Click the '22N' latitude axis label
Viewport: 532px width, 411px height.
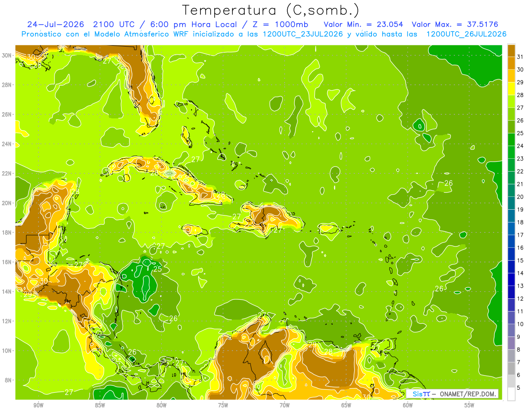[7, 173]
